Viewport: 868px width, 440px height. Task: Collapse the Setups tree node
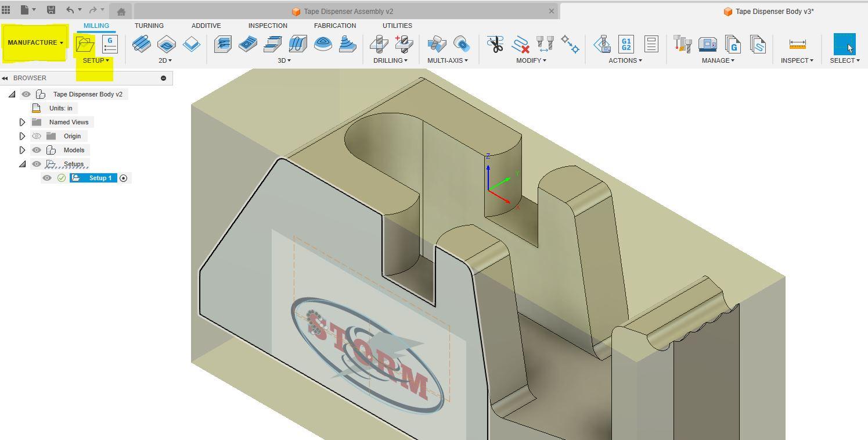22,164
